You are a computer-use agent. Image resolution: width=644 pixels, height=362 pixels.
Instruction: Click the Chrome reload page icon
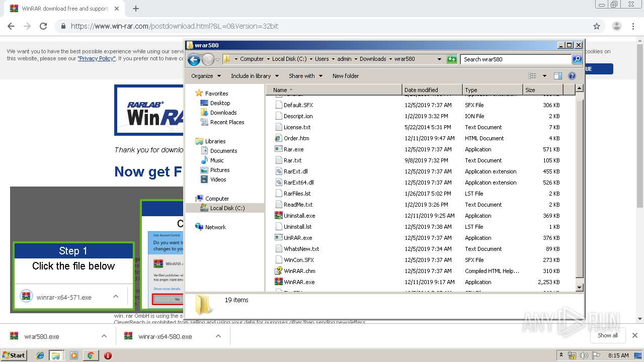43,26
